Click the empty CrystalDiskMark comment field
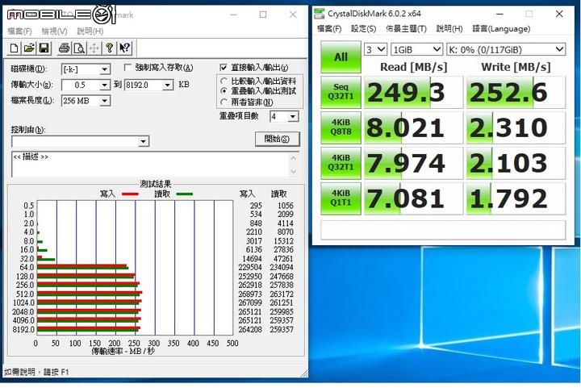This screenshot has width=581, height=392. tap(443, 230)
